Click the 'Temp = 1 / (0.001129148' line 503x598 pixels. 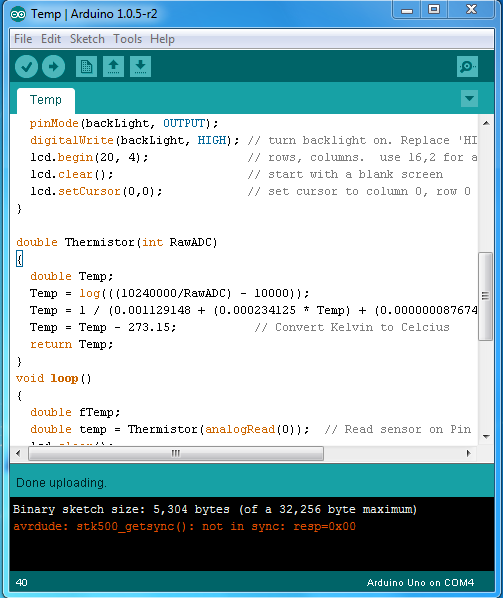click(253, 310)
